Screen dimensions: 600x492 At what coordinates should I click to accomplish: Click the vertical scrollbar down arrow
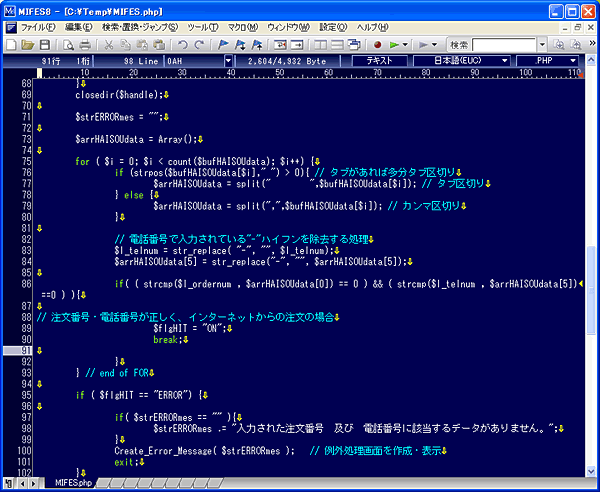tap(591, 471)
